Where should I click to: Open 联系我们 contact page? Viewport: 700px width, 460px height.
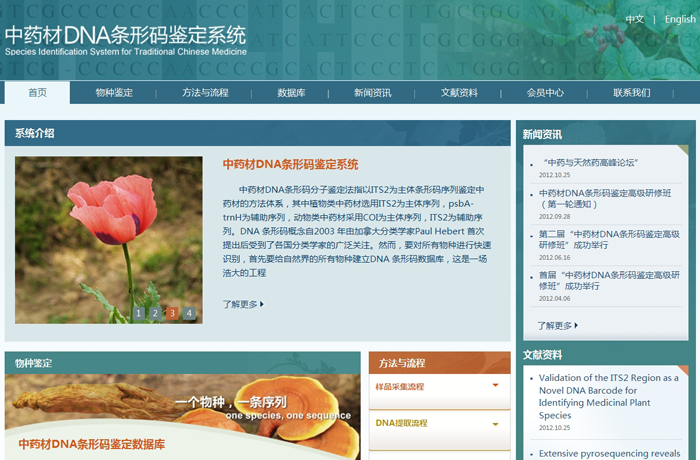click(x=632, y=93)
